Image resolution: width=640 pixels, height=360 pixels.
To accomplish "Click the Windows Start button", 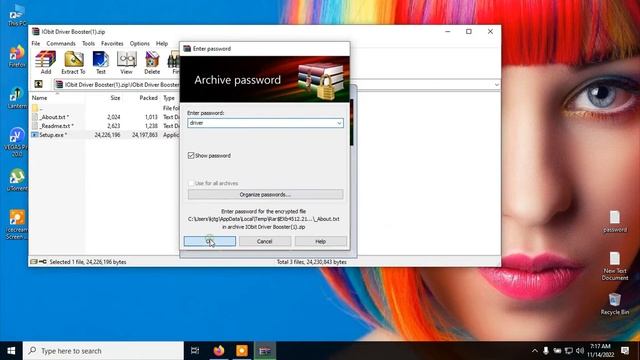I will (11, 351).
